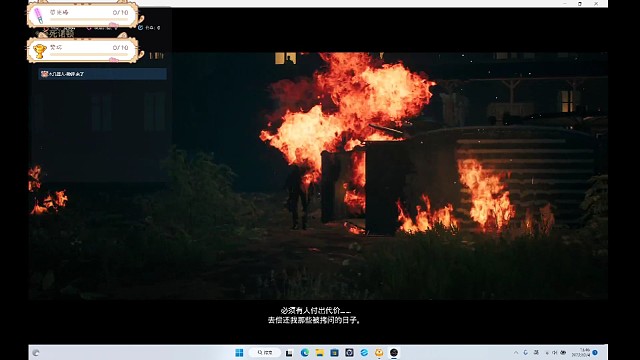Viewport: 640px width, 360px height.
Task: Select the glow stick progress bar 0/10
Action: (x=89, y=20)
